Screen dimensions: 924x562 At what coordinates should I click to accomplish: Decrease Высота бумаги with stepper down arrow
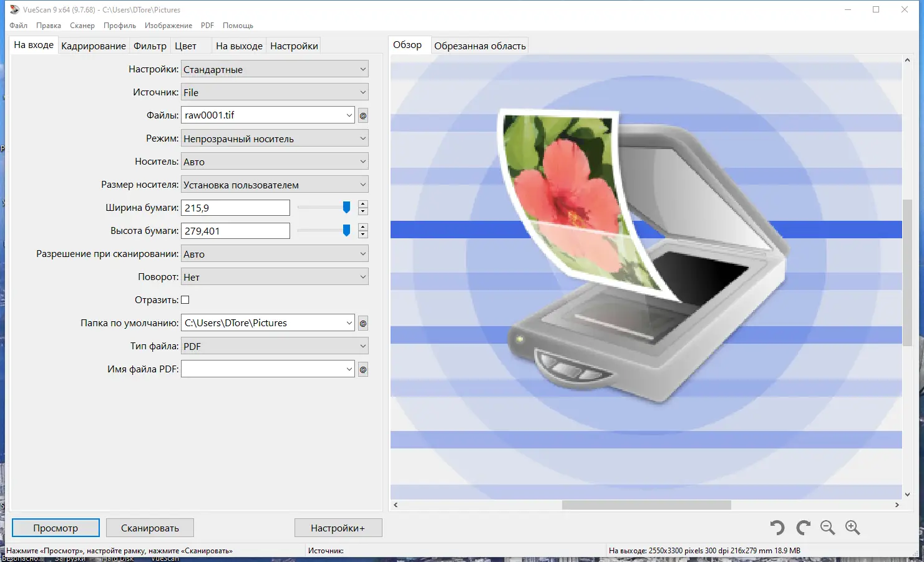(x=363, y=235)
